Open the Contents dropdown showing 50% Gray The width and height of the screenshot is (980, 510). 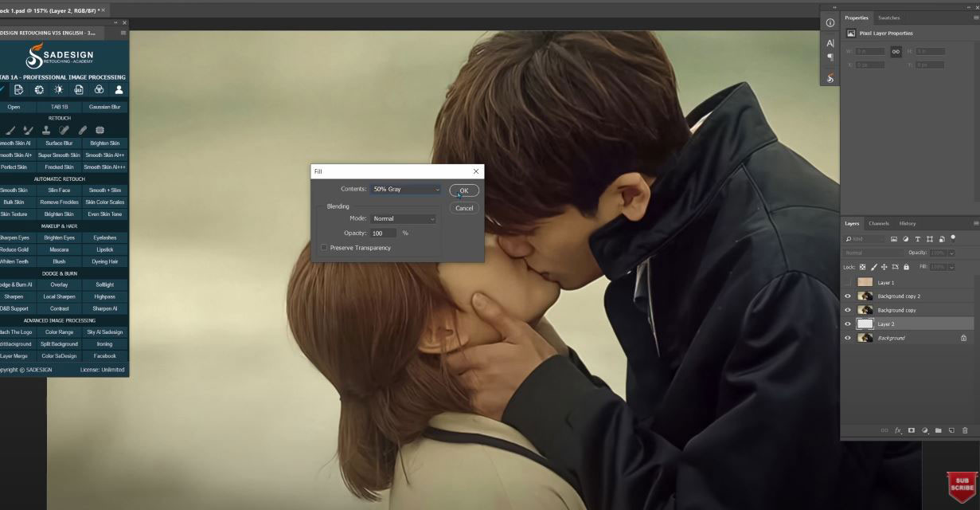[x=406, y=190]
